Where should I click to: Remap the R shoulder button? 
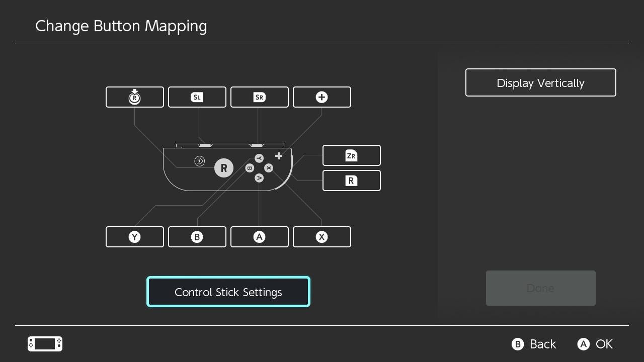point(351,180)
